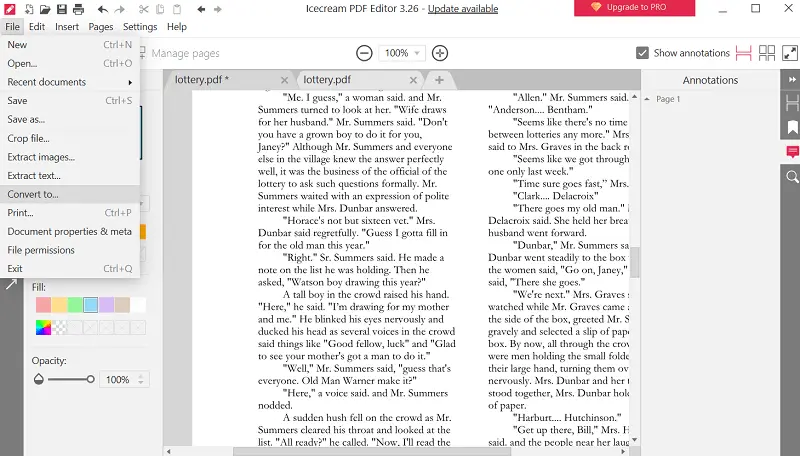
Task: Pick the blue fill color swatch
Action: (x=91, y=305)
